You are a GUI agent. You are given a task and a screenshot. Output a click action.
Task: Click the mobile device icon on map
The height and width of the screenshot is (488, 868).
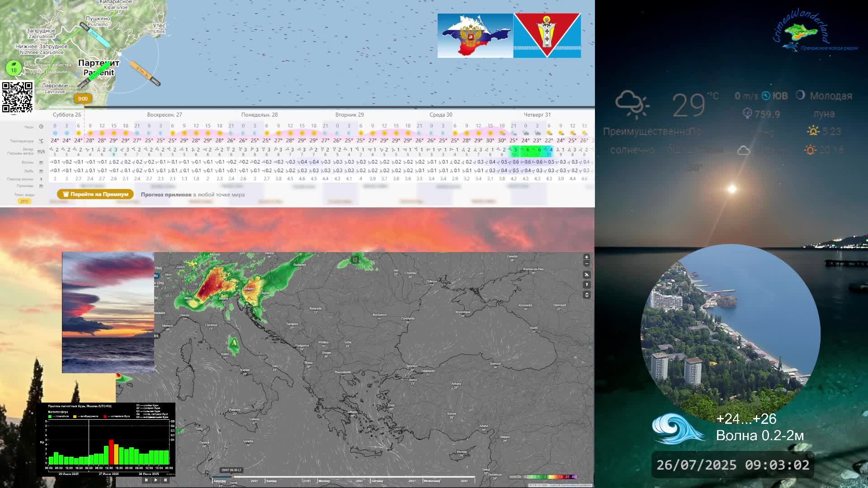586,295
